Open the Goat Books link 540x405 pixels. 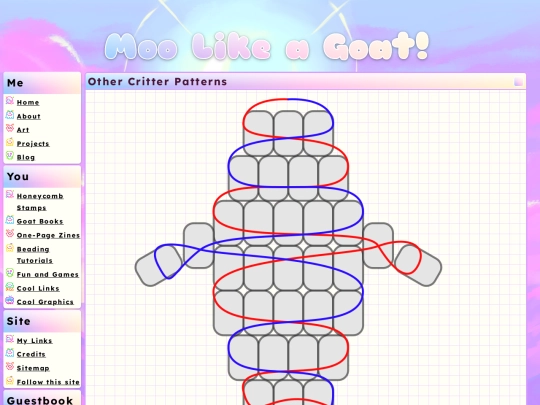[x=40, y=221]
